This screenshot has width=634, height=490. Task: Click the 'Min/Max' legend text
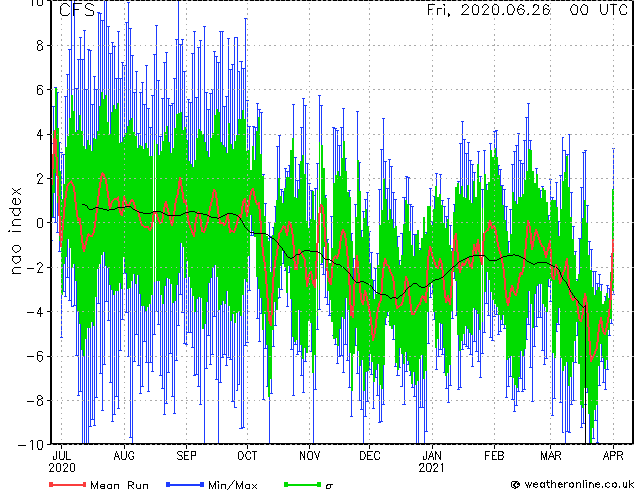click(x=232, y=485)
